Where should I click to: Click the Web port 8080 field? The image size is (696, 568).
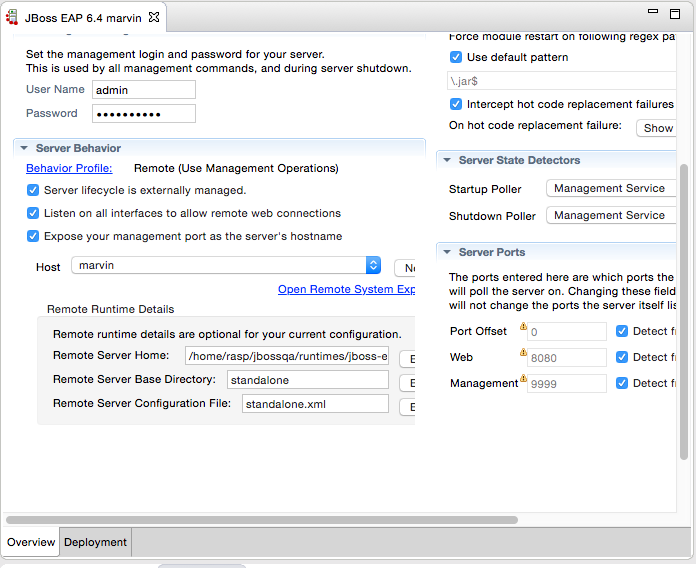click(567, 358)
